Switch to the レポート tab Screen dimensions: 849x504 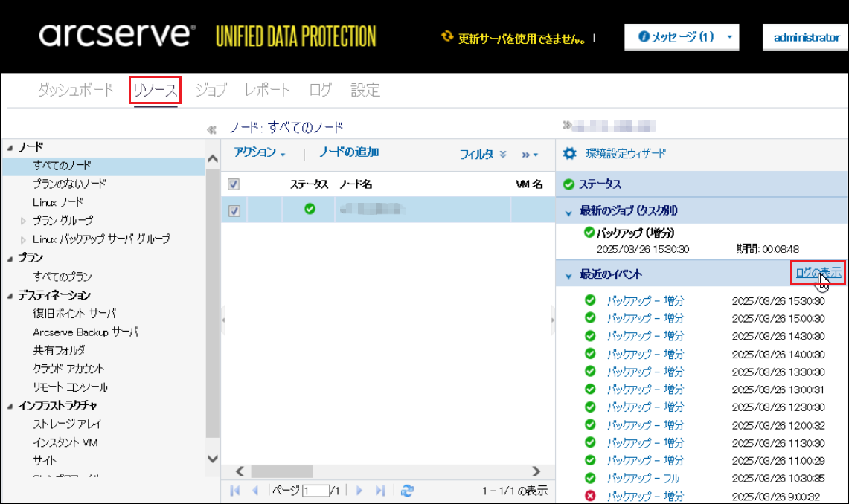coord(268,90)
